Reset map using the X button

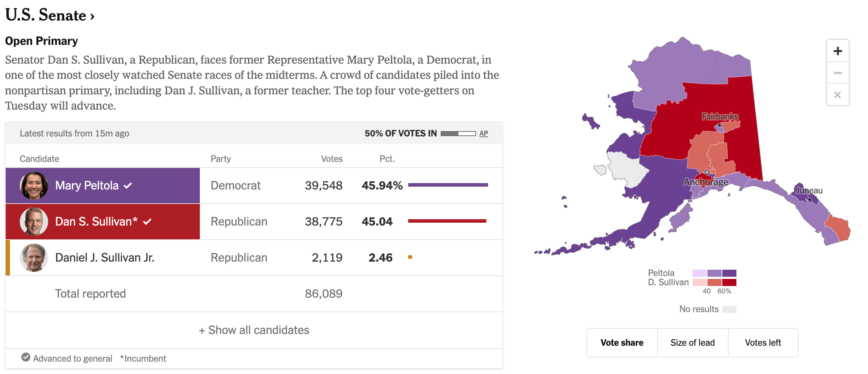(838, 95)
